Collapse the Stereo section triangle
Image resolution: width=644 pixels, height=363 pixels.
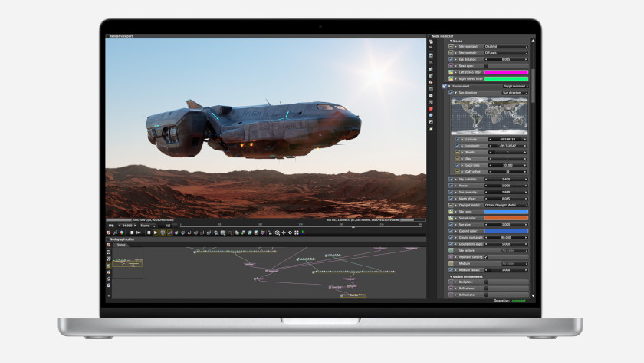coord(451,41)
